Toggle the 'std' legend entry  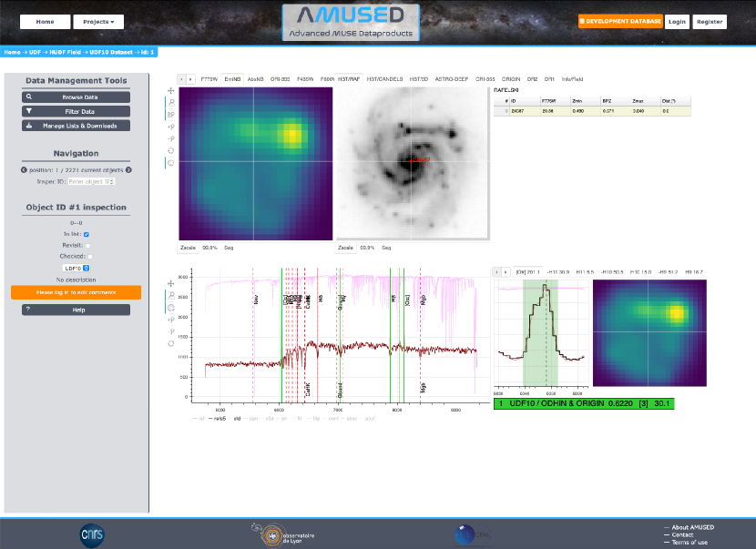pyautogui.click(x=234, y=419)
